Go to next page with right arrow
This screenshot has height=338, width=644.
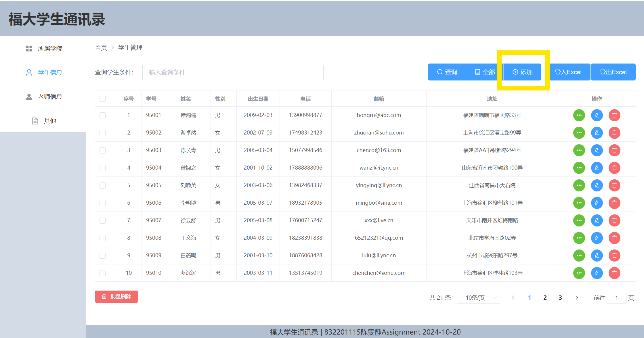tap(577, 298)
